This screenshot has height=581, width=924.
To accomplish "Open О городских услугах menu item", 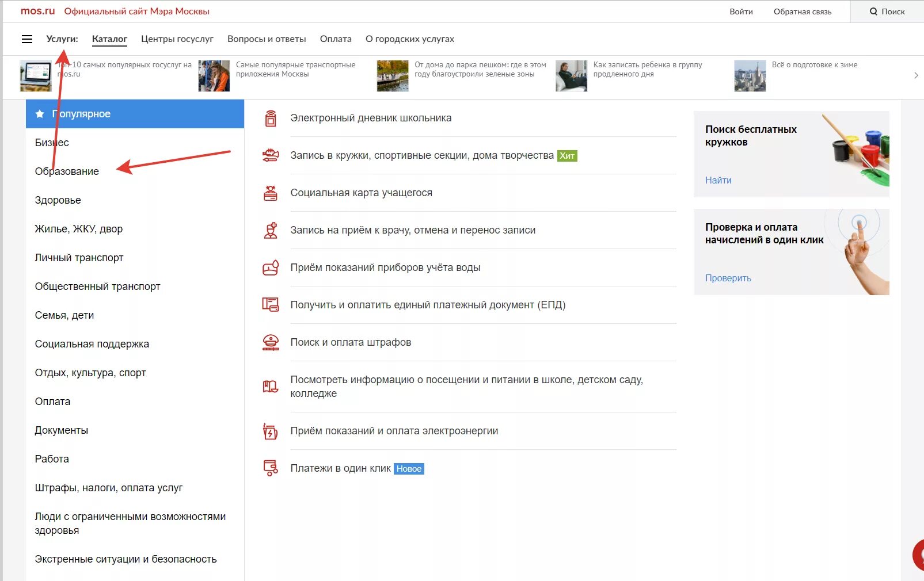I will click(x=410, y=39).
